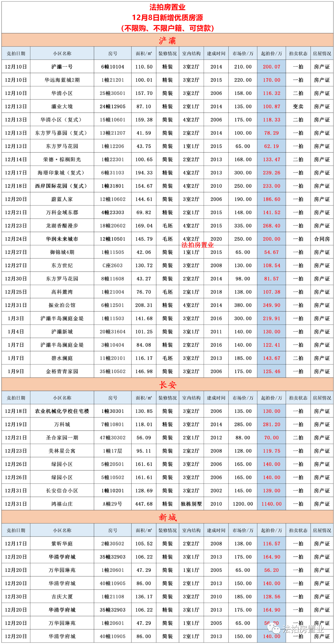Select the 圣合家园一期 cell
335x644 pixels.
(x=62, y=438)
